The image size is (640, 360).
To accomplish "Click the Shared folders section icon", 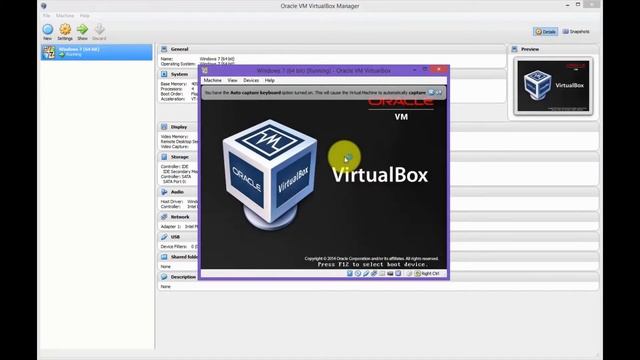I will (164, 257).
